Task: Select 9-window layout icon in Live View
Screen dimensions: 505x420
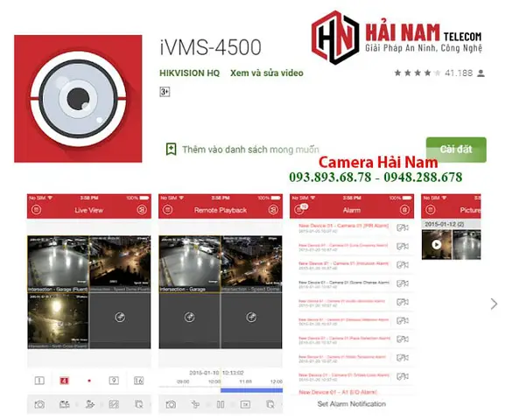Action: pos(114,381)
